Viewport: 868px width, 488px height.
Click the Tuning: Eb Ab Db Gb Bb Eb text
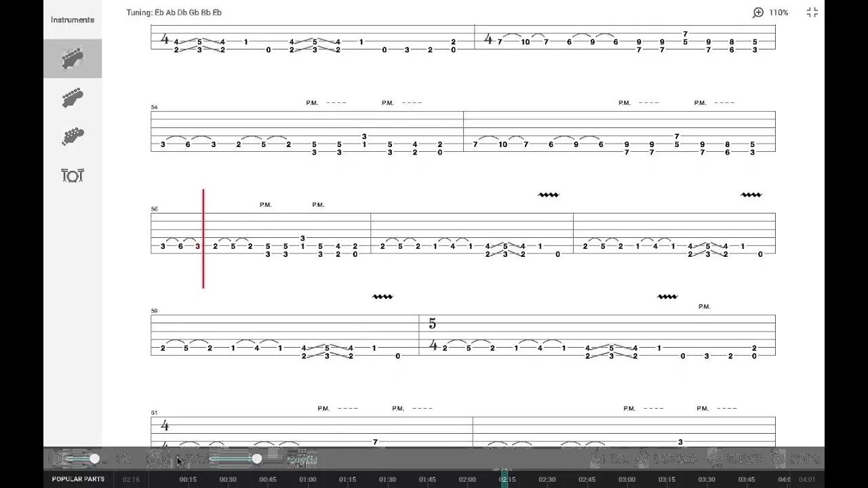[x=174, y=12]
